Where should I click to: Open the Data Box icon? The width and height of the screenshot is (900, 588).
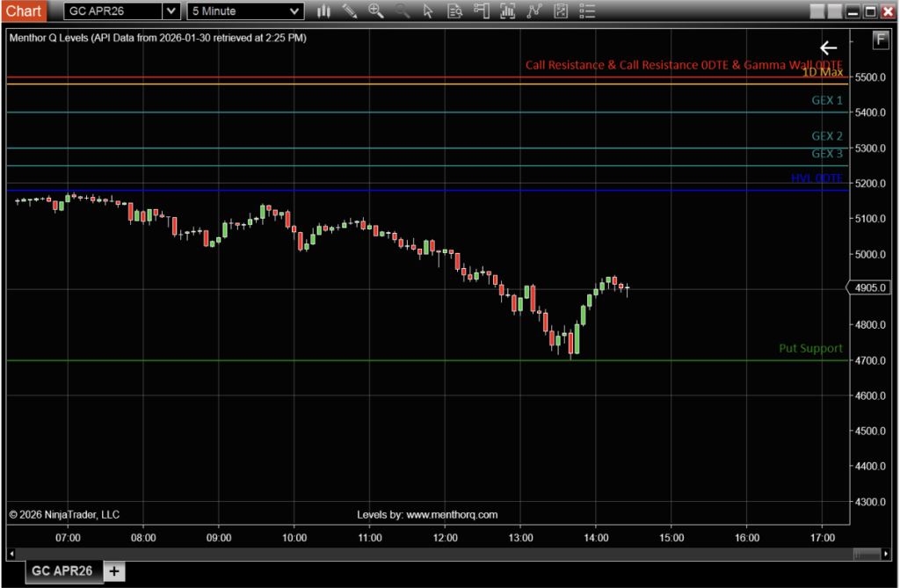454,11
